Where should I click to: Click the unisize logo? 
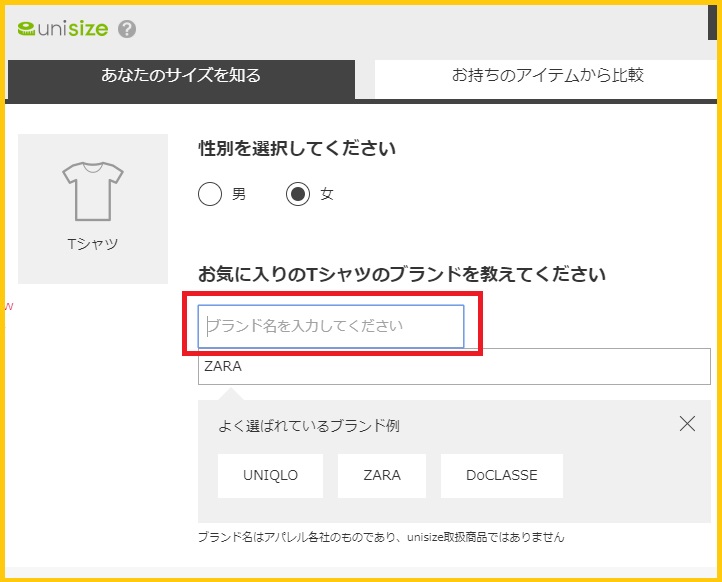click(x=62, y=28)
